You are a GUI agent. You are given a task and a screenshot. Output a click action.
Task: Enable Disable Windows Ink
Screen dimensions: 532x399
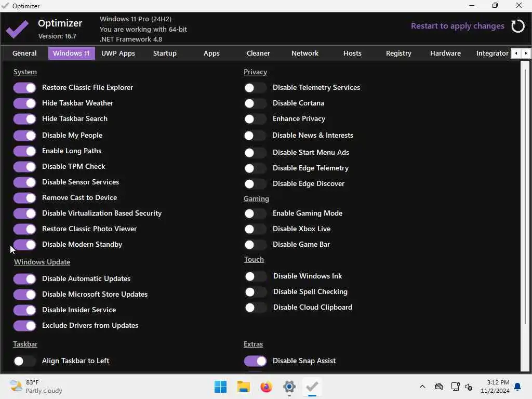tap(256, 277)
